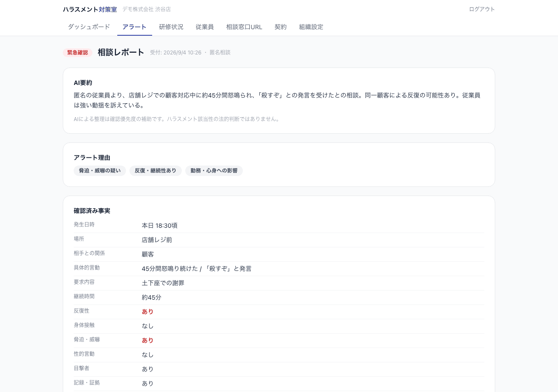The width and height of the screenshot is (558, 392).
Task: Go to 相談窓口URL tab
Action: [244, 27]
